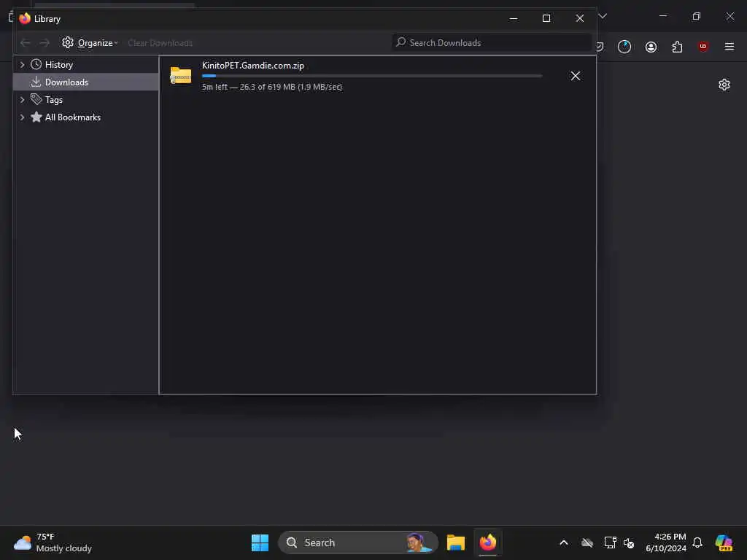Go back with Library back arrow
The image size is (747, 560).
click(x=26, y=43)
